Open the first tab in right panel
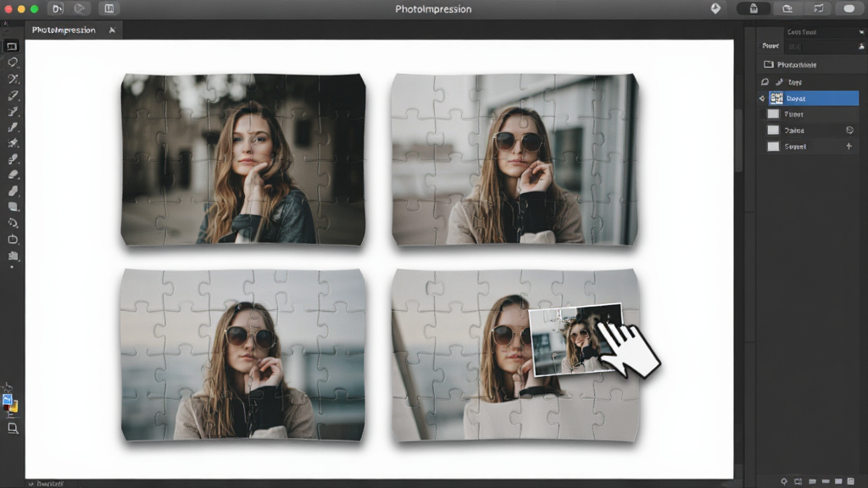The height and width of the screenshot is (488, 868). [x=770, y=46]
